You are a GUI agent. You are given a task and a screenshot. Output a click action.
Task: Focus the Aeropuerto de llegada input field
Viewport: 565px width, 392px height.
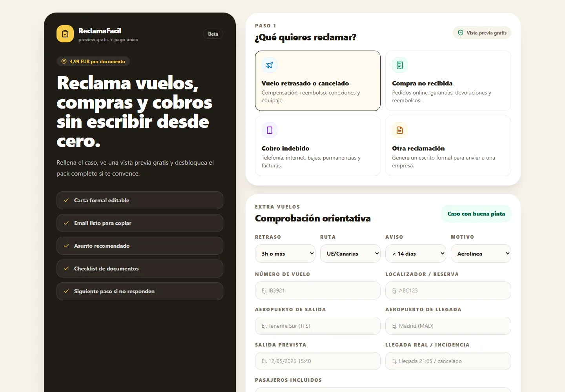448,326
